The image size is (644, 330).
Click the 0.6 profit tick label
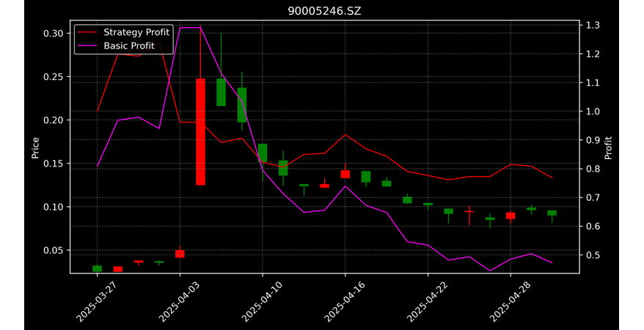592,227
